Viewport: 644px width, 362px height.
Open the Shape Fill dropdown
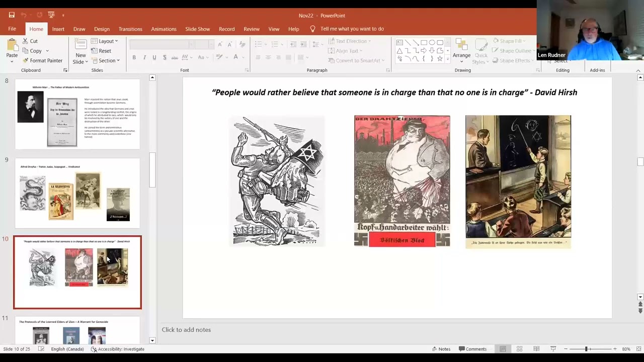pyautogui.click(x=509, y=41)
